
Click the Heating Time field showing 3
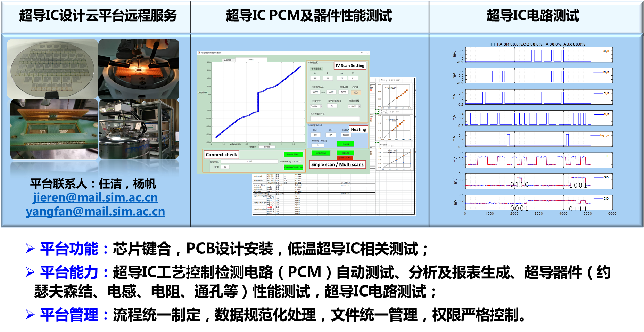coord(317,145)
